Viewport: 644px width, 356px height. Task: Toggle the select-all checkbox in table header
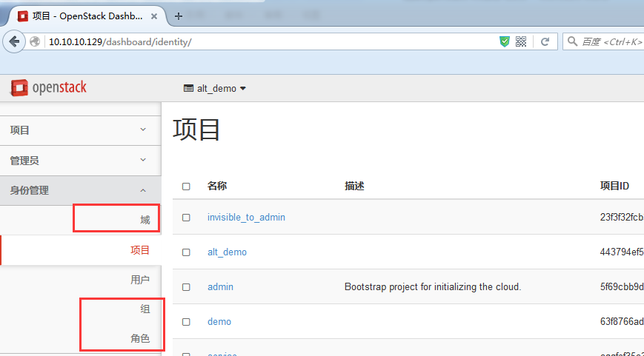pyautogui.click(x=186, y=187)
